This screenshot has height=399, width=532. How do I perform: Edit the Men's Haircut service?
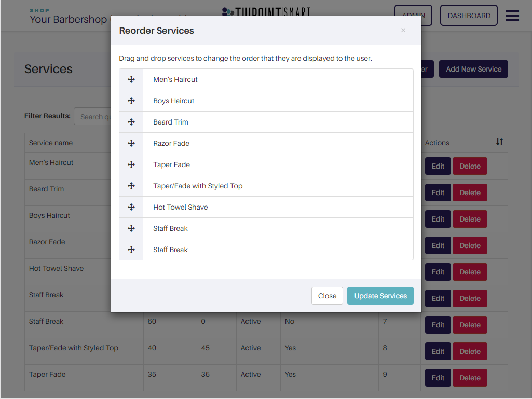(438, 166)
